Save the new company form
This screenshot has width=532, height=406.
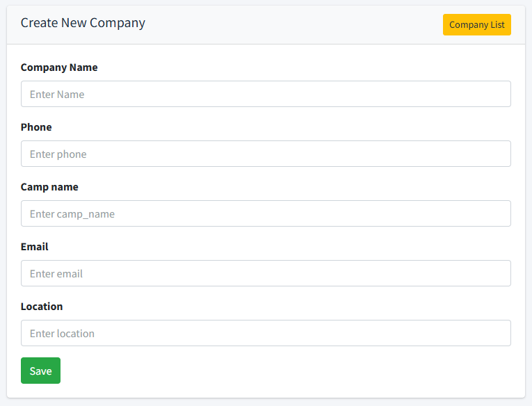(40, 371)
